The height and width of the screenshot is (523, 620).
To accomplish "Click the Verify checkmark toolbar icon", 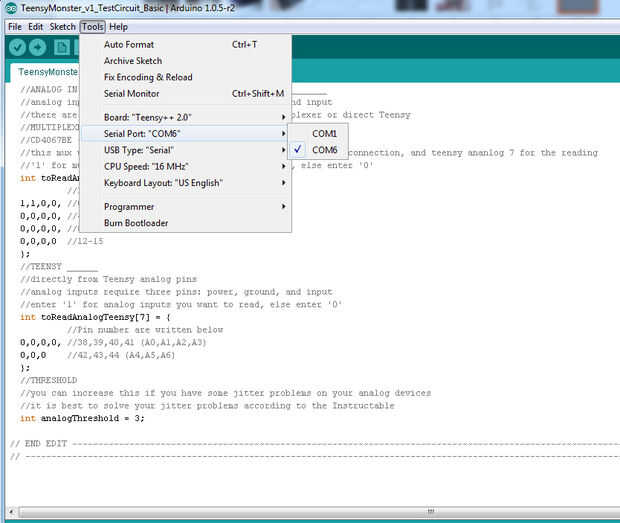I will tap(17, 47).
